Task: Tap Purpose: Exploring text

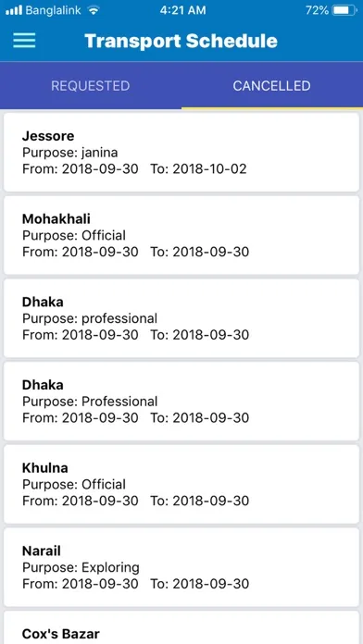Action: tap(81, 567)
